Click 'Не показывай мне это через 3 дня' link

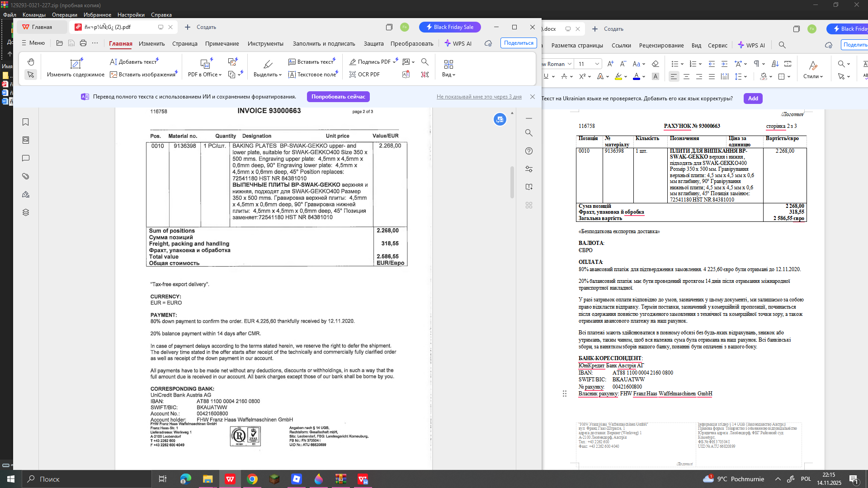pyautogui.click(x=479, y=97)
